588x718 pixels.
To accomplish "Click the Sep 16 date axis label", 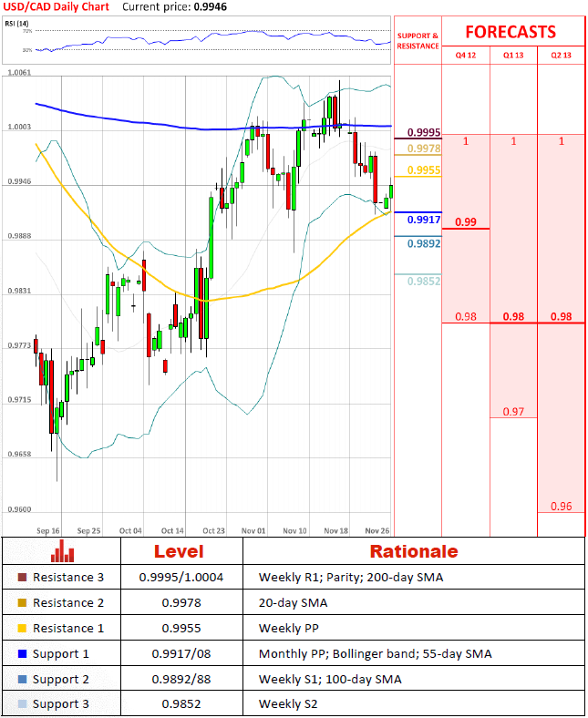I will (x=48, y=530).
